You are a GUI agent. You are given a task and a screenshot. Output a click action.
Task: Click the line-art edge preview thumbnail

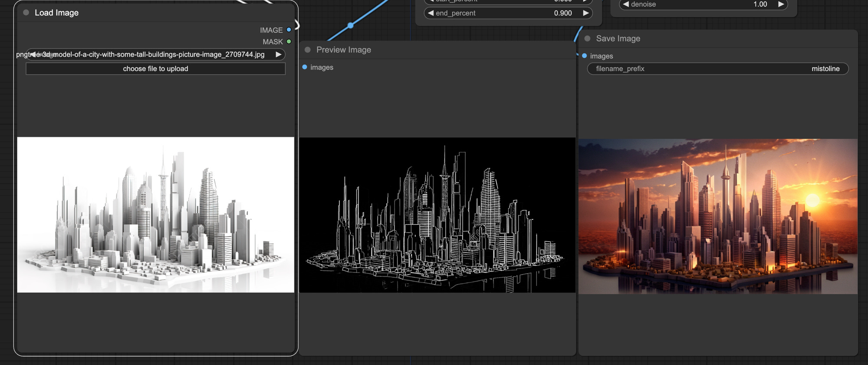coord(437,215)
